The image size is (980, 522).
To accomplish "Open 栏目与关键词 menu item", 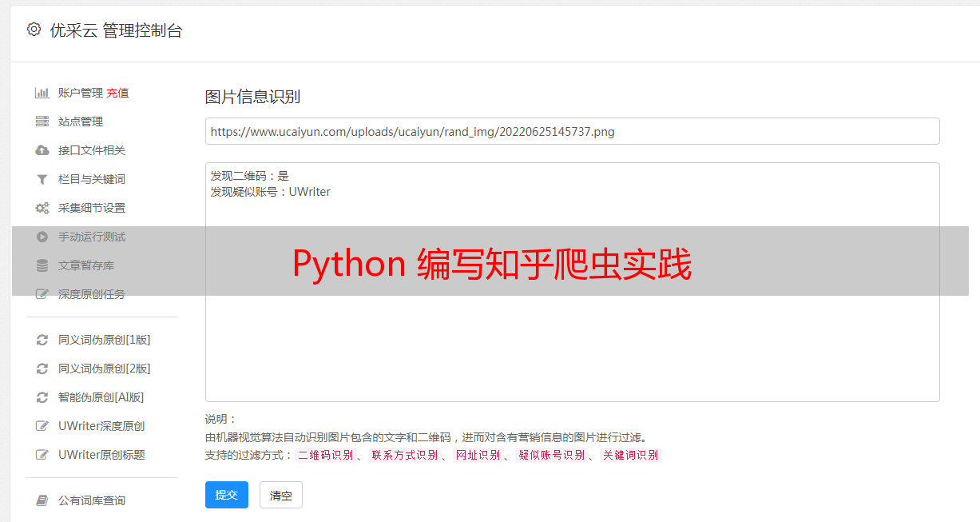I will (92, 179).
